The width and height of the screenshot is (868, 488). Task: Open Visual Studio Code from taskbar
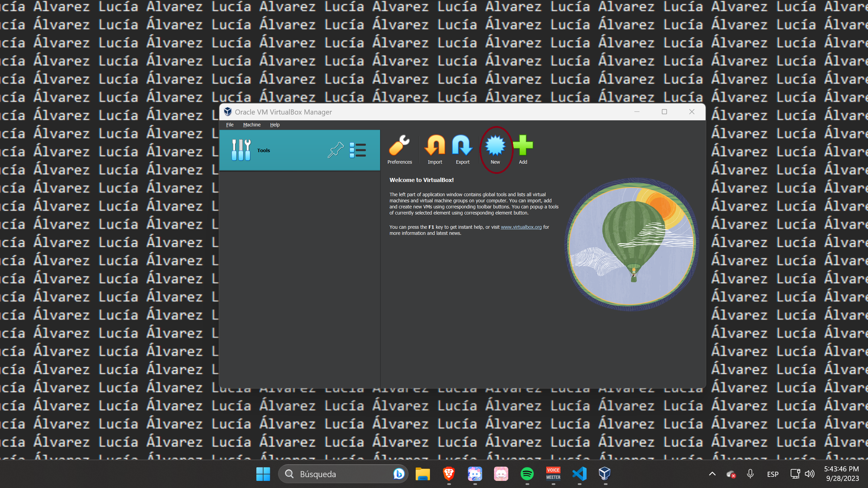[579, 474]
